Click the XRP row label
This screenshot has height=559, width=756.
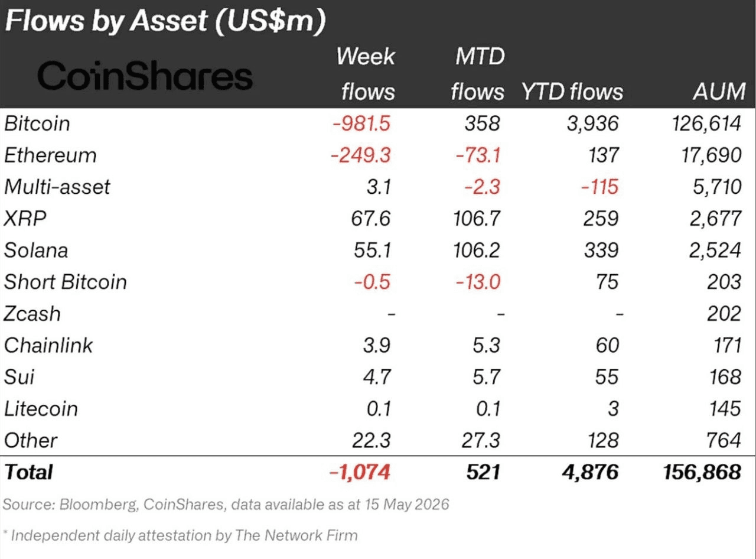tap(25, 219)
